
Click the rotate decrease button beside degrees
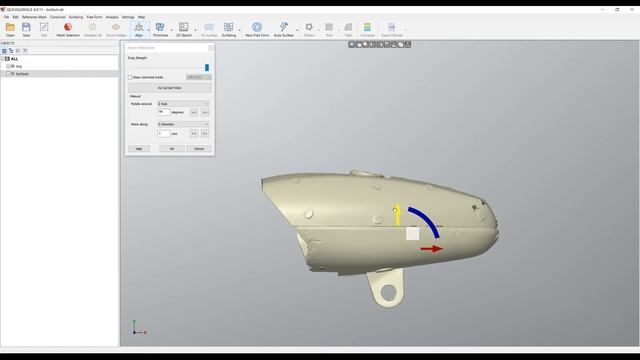tap(194, 112)
